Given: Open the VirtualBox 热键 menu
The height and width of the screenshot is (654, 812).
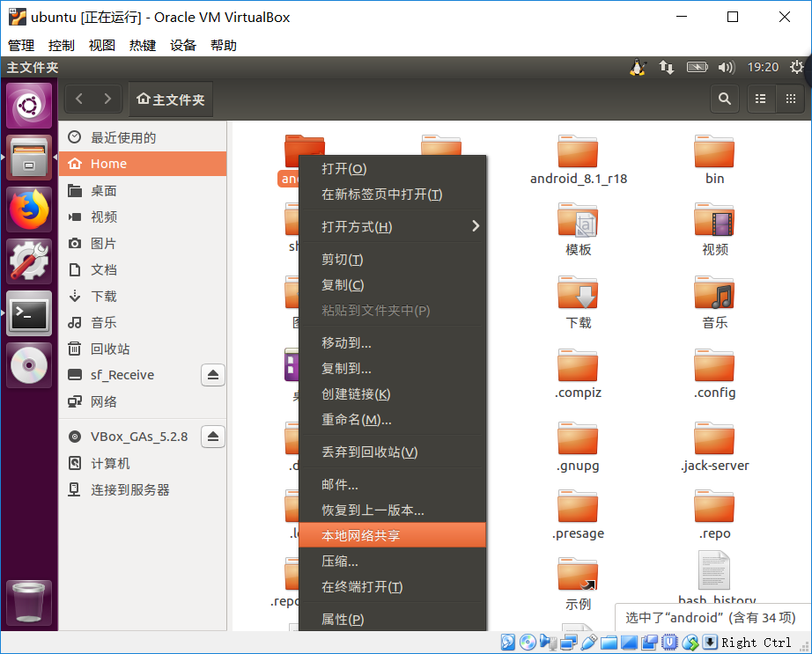Looking at the screenshot, I should tap(143, 46).
